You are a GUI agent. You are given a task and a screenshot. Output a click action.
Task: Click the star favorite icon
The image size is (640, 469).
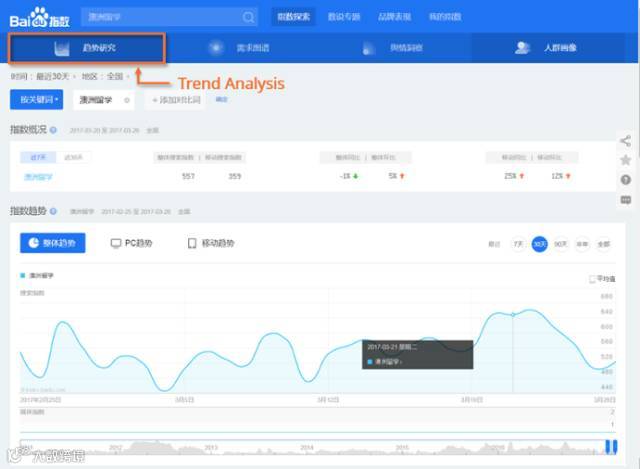pyautogui.click(x=625, y=160)
